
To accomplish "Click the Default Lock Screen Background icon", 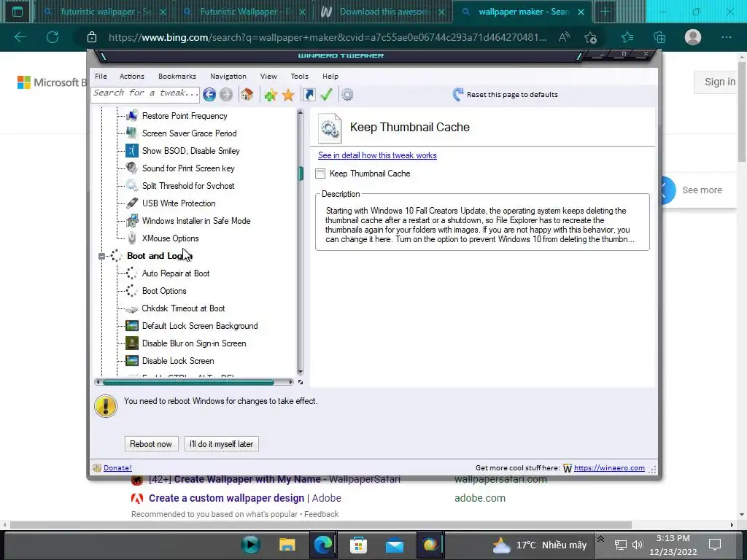I will (x=132, y=326).
